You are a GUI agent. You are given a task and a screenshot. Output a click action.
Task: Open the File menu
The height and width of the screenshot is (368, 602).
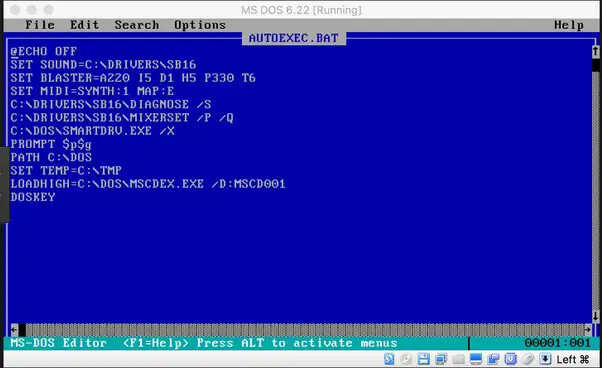coord(40,25)
